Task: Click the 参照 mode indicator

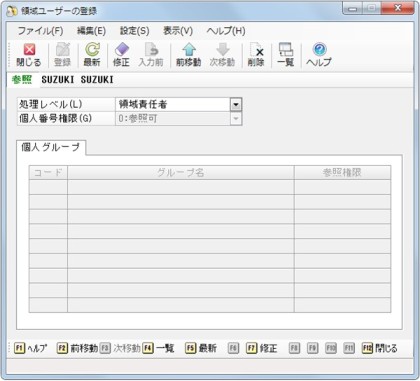Action: point(22,80)
